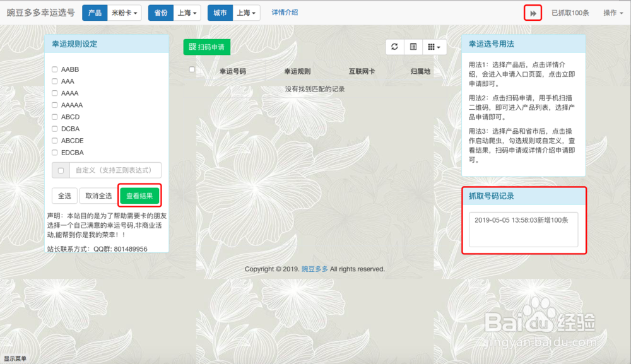Enable the AABB rule checkbox
This screenshot has height=364, width=631.
(x=54, y=69)
